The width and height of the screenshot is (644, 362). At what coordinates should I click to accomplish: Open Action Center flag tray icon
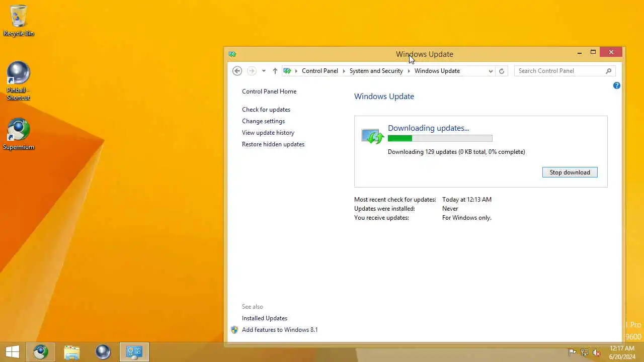[x=572, y=352]
